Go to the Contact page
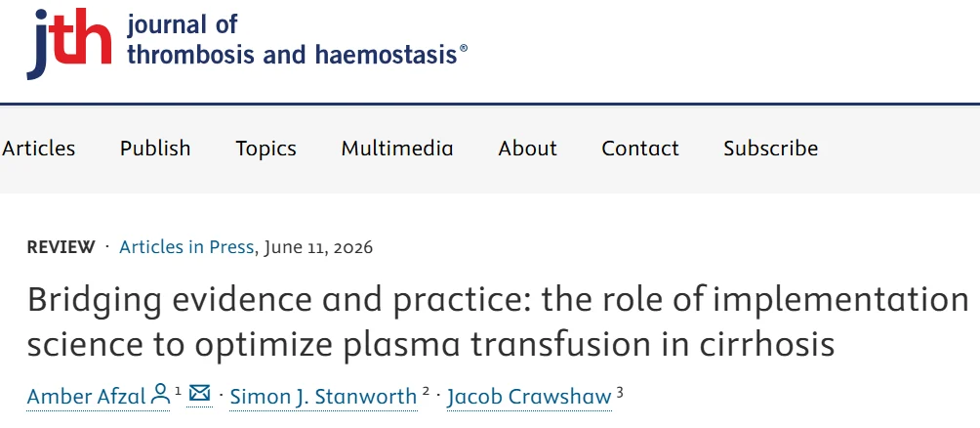The height and width of the screenshot is (428, 980). (640, 149)
